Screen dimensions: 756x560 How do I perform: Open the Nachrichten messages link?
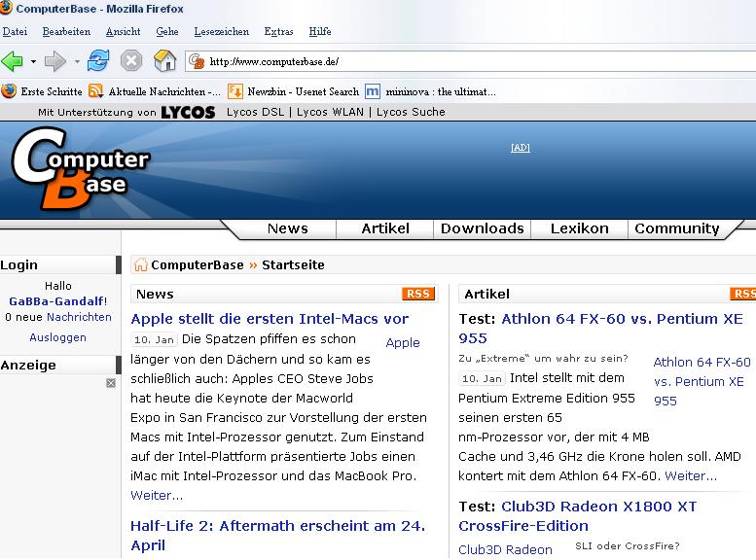tap(79, 317)
